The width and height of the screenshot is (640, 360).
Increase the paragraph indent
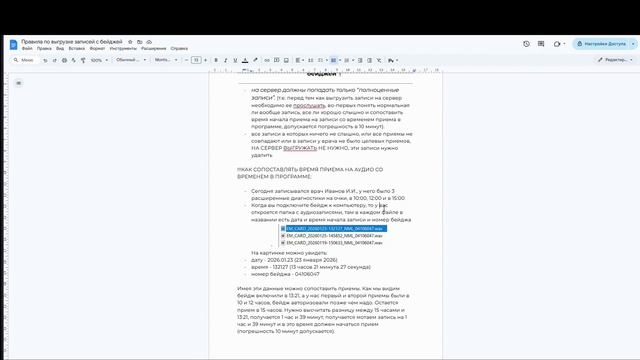(369, 60)
